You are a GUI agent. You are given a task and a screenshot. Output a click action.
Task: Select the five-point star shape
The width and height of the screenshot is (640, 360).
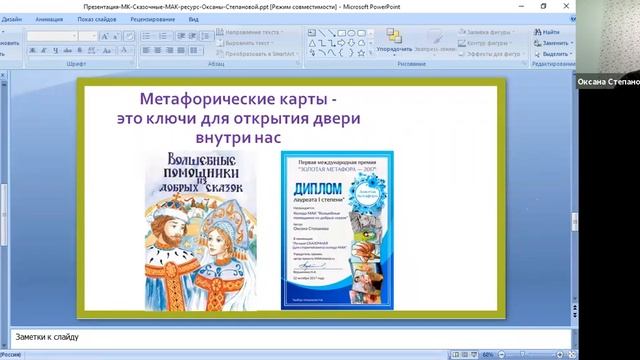[x=361, y=53]
